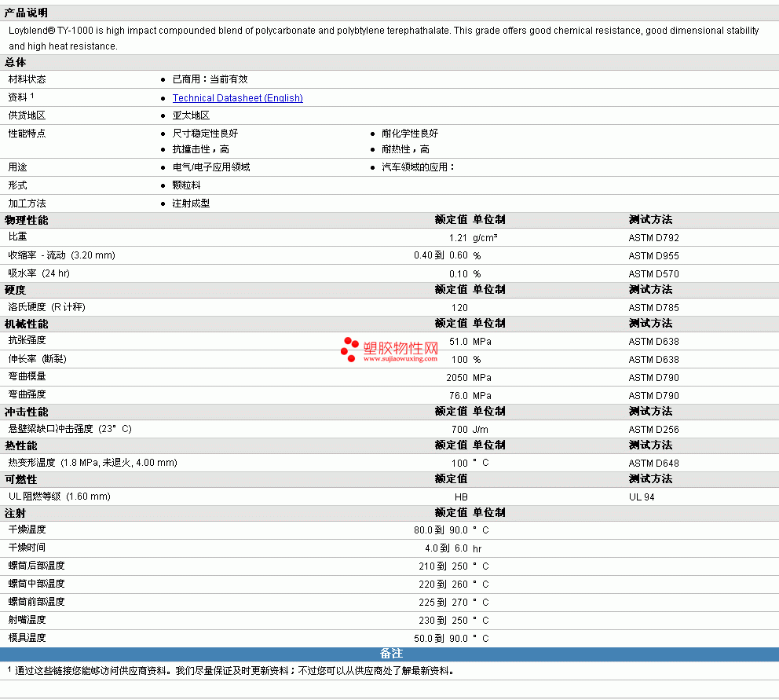Click the 资料 row label
779x700 pixels.
(x=21, y=97)
